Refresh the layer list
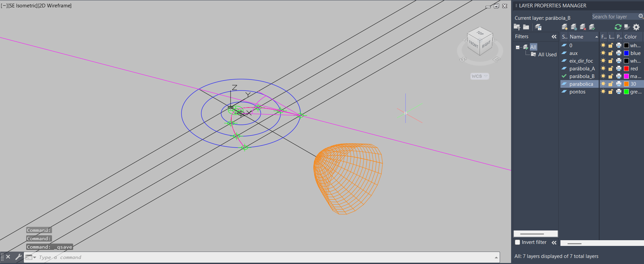644x264 pixels. (618, 27)
